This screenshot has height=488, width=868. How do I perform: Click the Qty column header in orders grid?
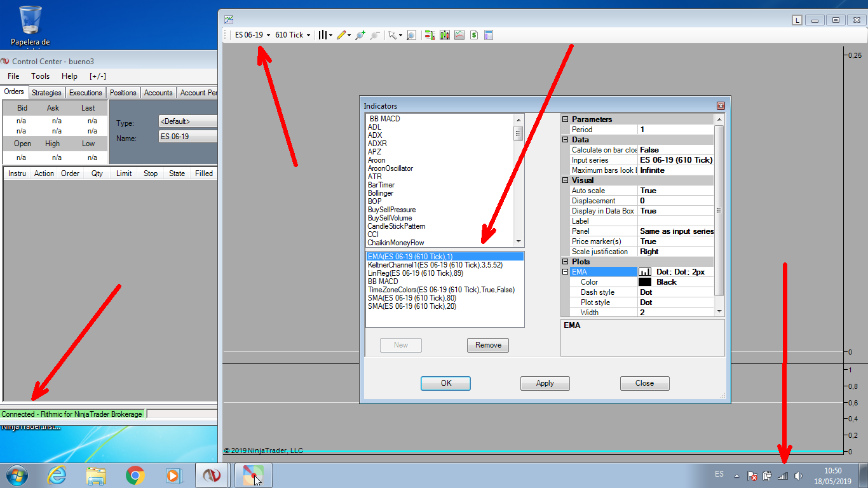[97, 173]
